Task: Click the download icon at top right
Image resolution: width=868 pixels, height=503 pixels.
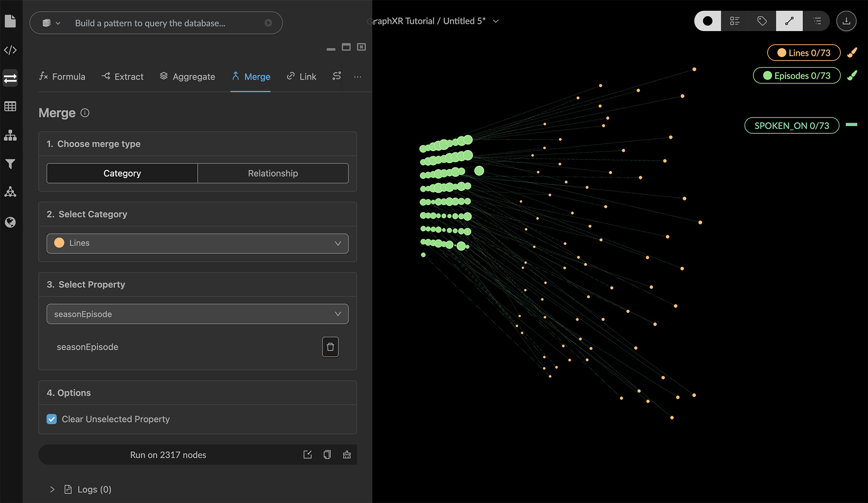Action: pyautogui.click(x=846, y=21)
